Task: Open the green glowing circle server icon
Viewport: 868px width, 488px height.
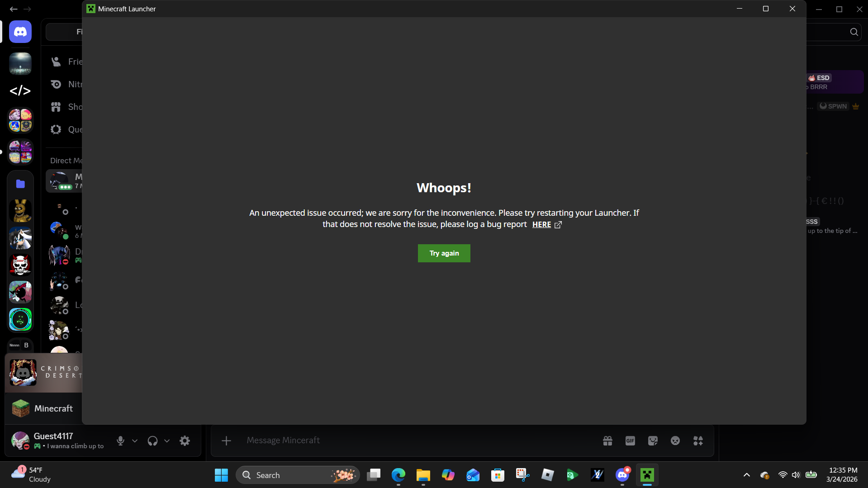Action: 20,319
